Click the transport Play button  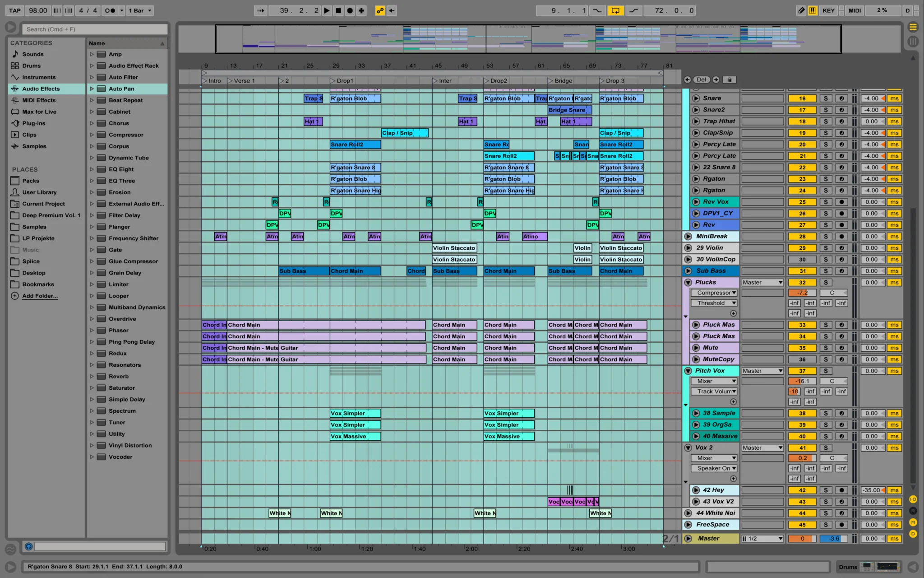click(x=327, y=10)
